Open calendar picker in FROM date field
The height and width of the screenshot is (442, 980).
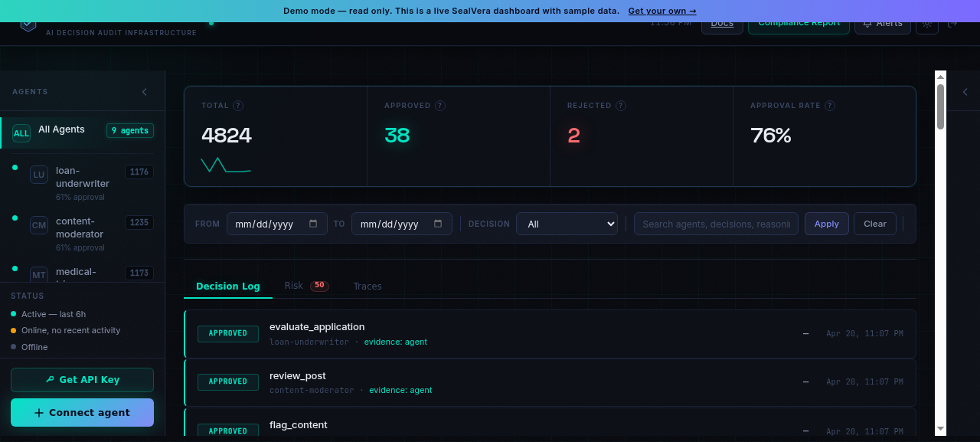click(x=313, y=224)
